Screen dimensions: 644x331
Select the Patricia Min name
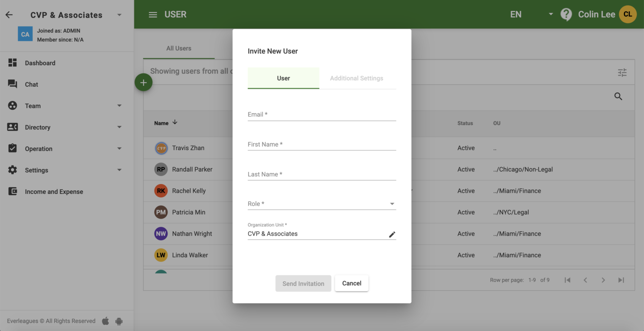189,212
